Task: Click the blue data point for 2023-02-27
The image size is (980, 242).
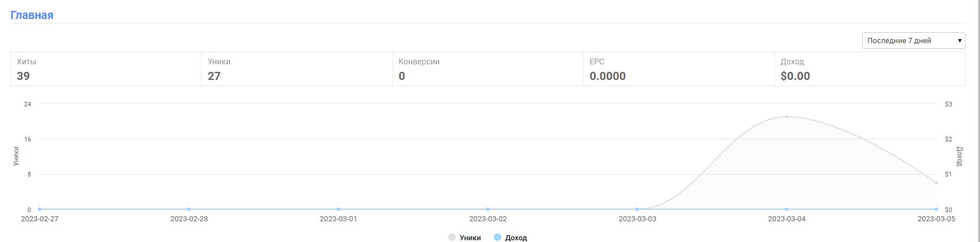Action: coord(40,209)
